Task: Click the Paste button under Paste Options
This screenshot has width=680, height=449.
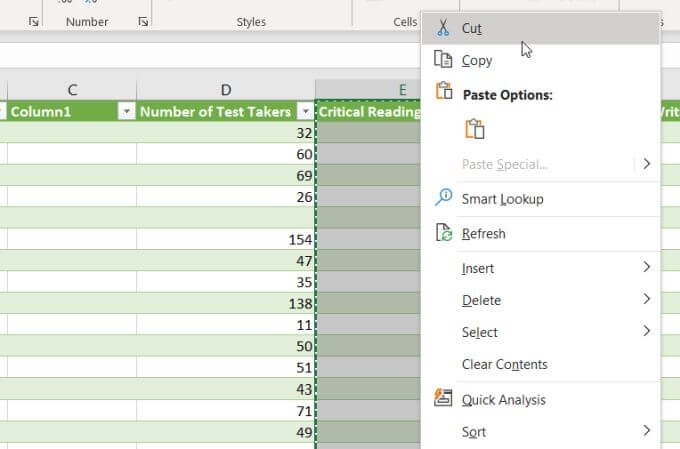Action: coord(475,129)
